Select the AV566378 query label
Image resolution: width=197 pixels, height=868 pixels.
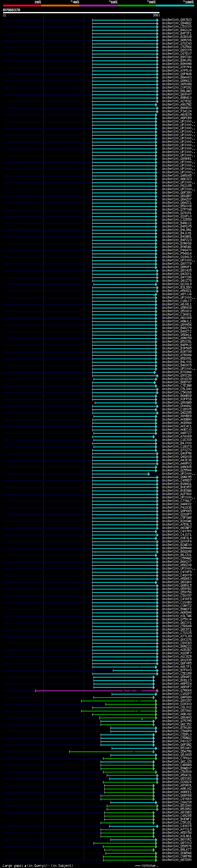click(11, 10)
